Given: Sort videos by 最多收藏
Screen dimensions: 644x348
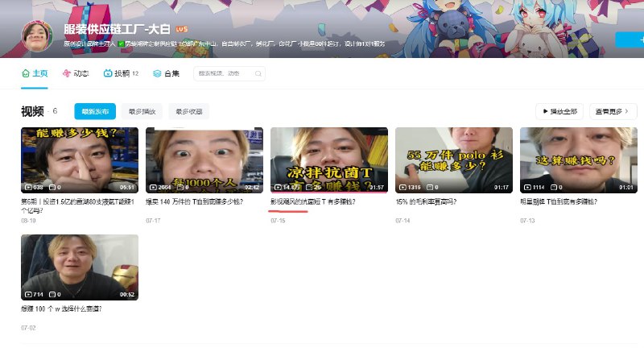Looking at the screenshot, I should coord(189,111).
